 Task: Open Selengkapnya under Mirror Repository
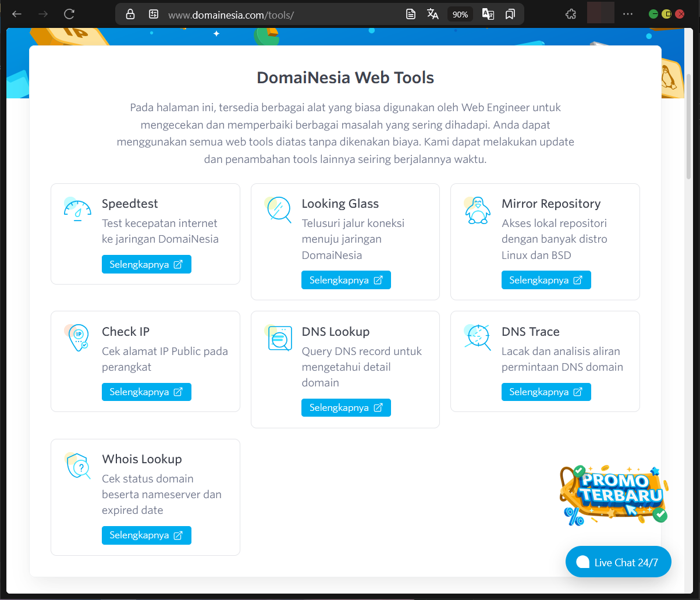[x=546, y=280]
